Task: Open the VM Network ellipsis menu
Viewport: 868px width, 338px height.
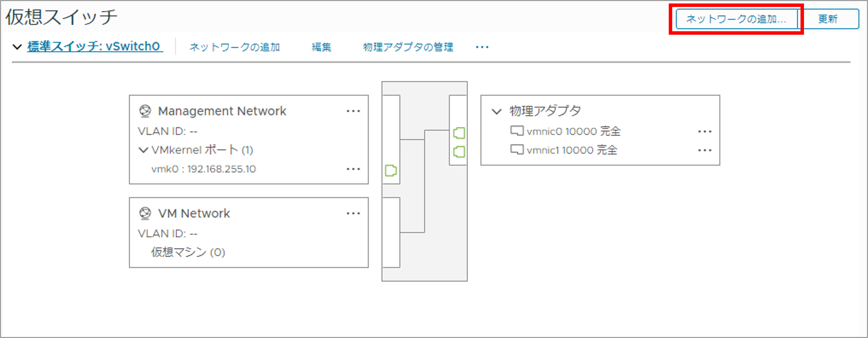Action: click(x=353, y=214)
